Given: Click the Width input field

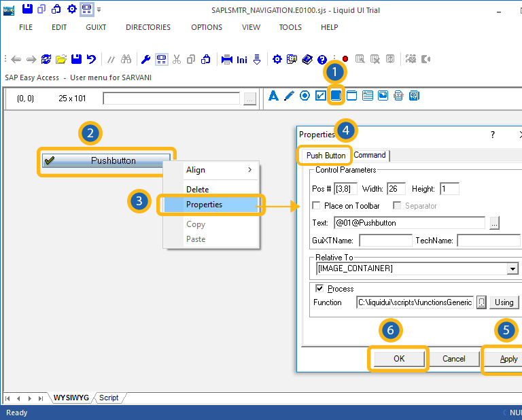Looking at the screenshot, I should tap(396, 189).
